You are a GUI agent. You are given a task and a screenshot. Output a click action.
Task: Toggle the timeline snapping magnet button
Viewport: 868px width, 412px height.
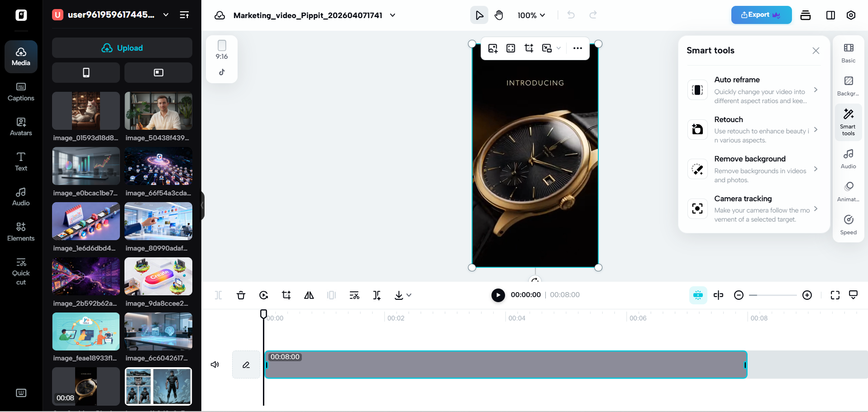698,295
